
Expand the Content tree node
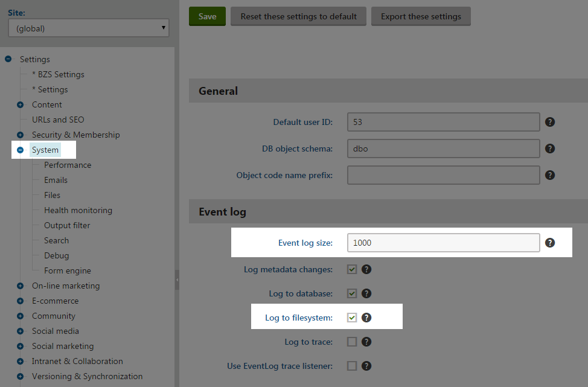[21, 104]
